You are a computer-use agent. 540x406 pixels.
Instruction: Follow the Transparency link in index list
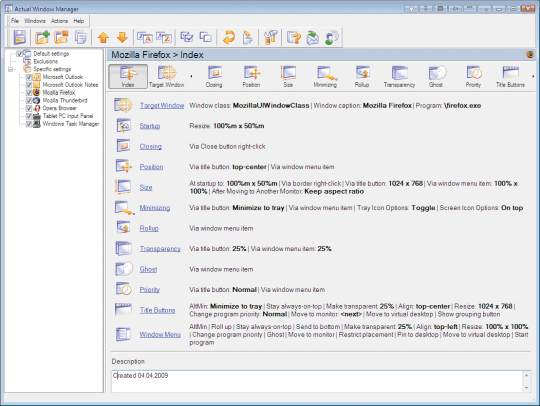[x=160, y=249]
